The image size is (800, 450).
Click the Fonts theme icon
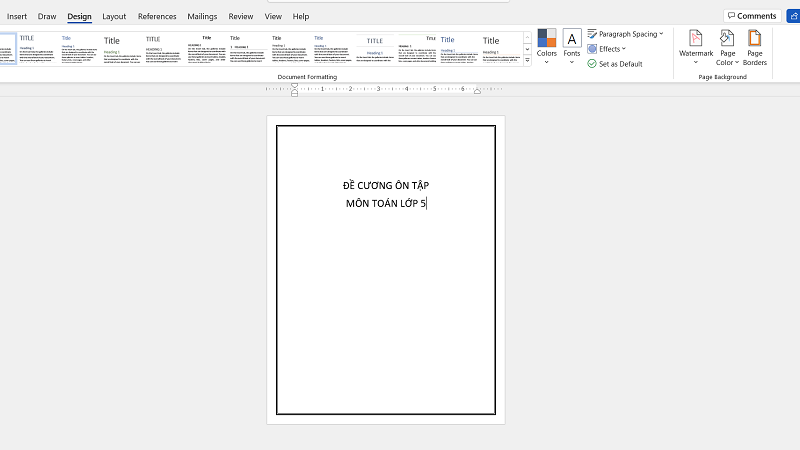pyautogui.click(x=572, y=38)
